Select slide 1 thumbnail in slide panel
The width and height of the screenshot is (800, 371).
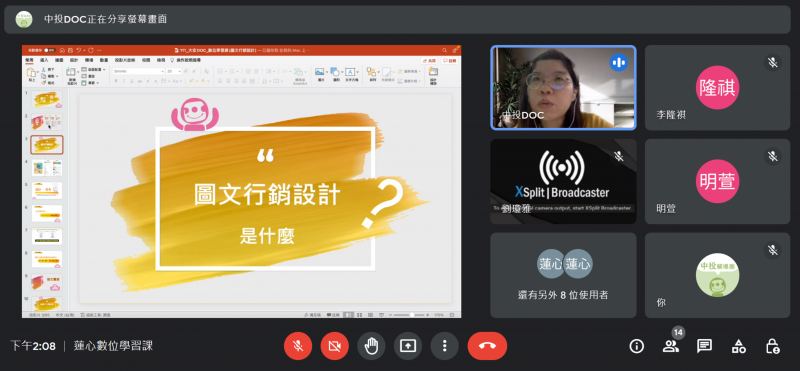[x=47, y=99]
